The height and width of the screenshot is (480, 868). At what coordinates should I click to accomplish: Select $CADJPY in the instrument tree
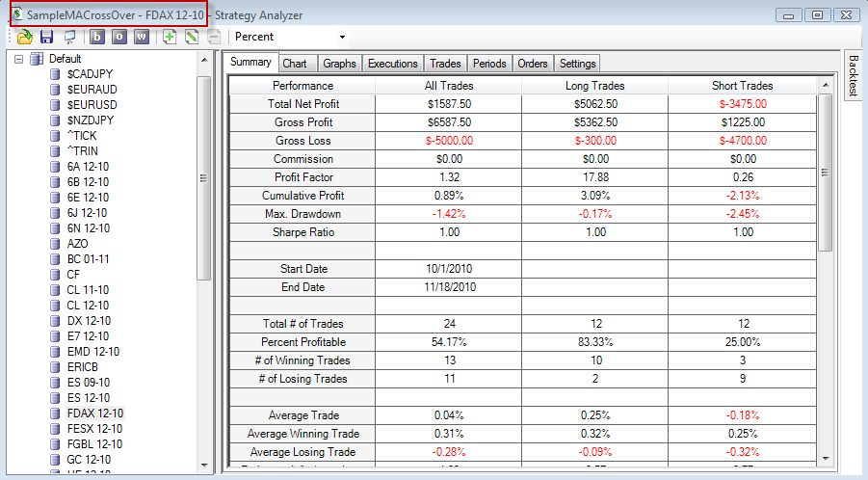click(x=90, y=73)
